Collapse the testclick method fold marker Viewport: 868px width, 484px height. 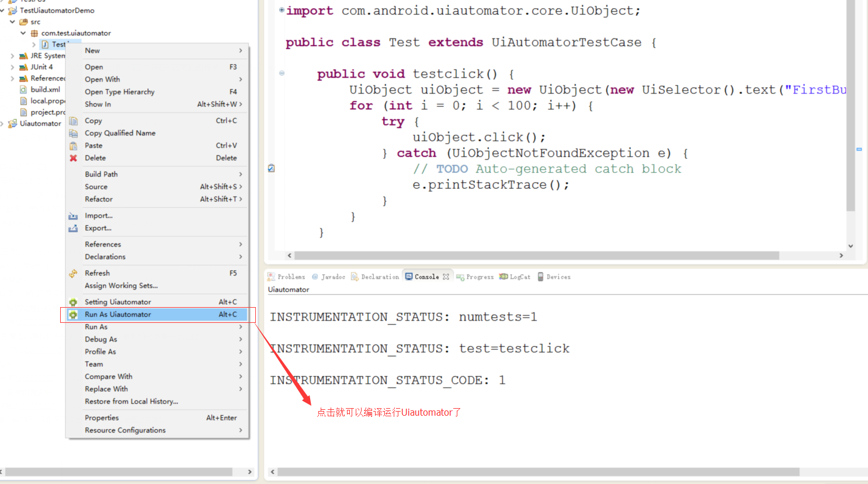coord(282,74)
